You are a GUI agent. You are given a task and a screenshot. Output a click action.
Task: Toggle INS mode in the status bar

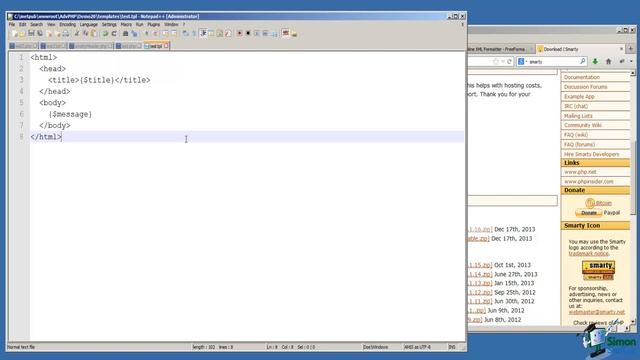click(x=452, y=347)
